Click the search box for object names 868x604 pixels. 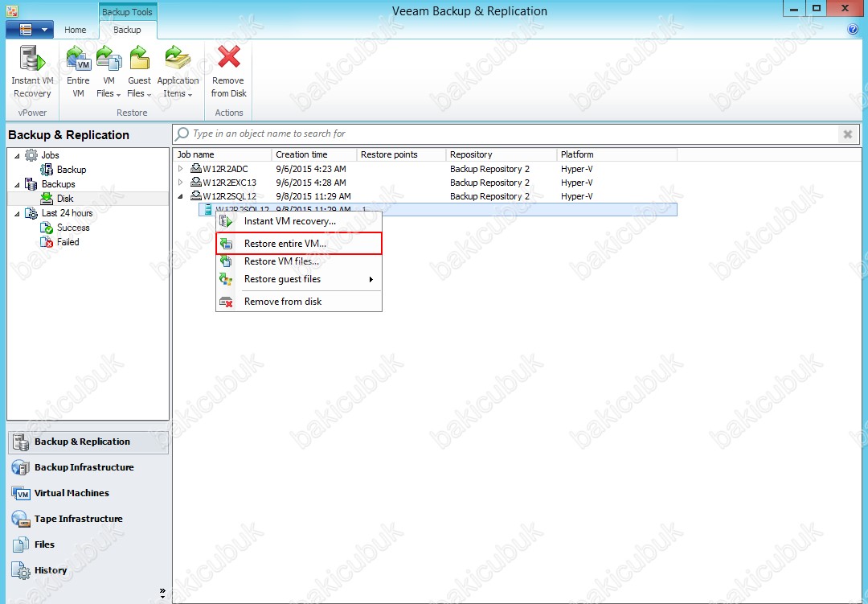click(x=506, y=134)
